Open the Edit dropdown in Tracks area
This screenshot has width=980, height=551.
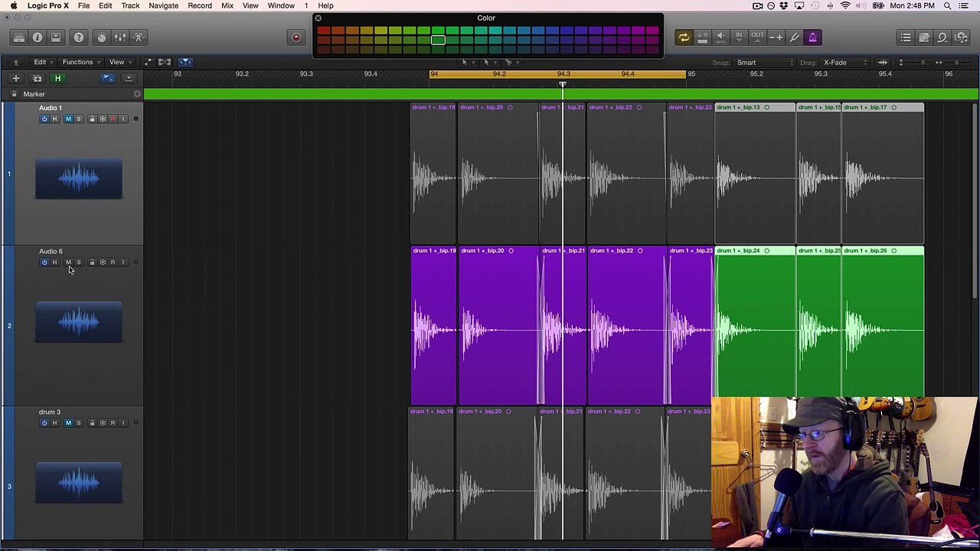[43, 62]
